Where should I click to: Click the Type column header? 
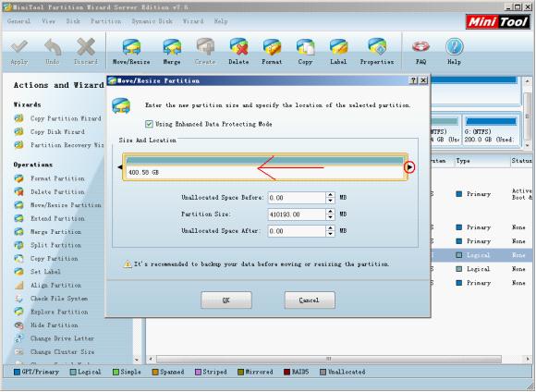pos(463,161)
